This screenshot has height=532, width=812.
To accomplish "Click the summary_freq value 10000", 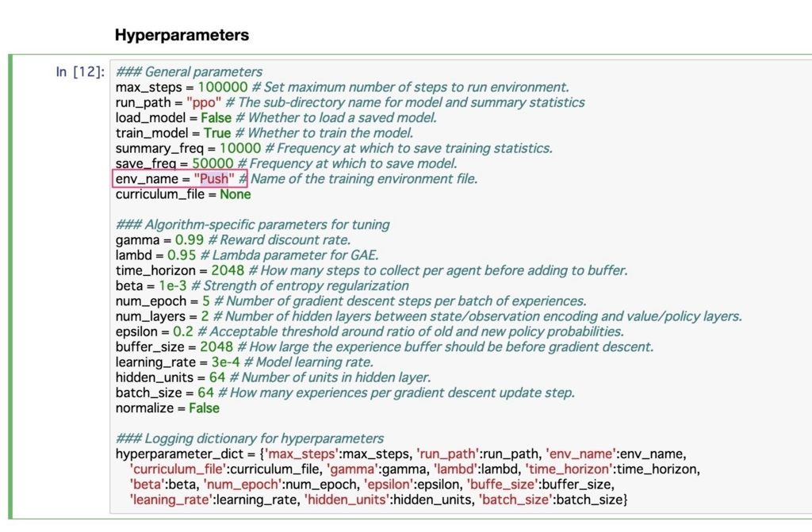I will pos(240,148).
